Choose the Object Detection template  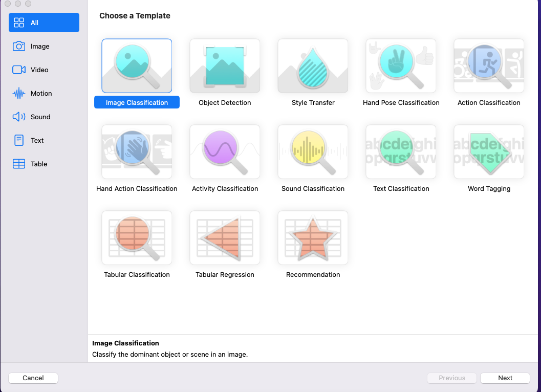pos(225,66)
